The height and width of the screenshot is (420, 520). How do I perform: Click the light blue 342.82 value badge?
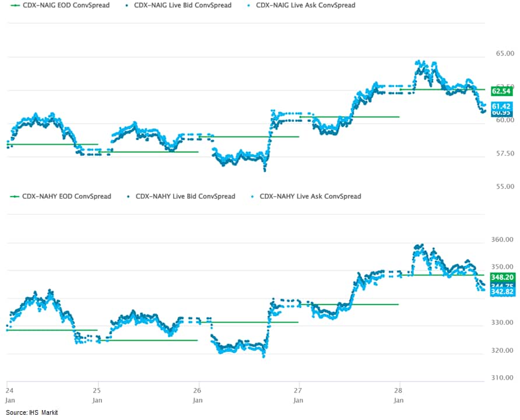(x=501, y=292)
